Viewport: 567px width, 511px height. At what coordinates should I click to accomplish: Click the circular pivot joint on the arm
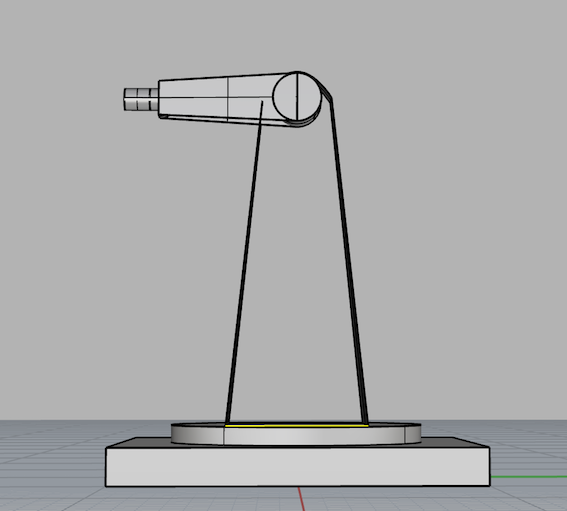(x=297, y=96)
